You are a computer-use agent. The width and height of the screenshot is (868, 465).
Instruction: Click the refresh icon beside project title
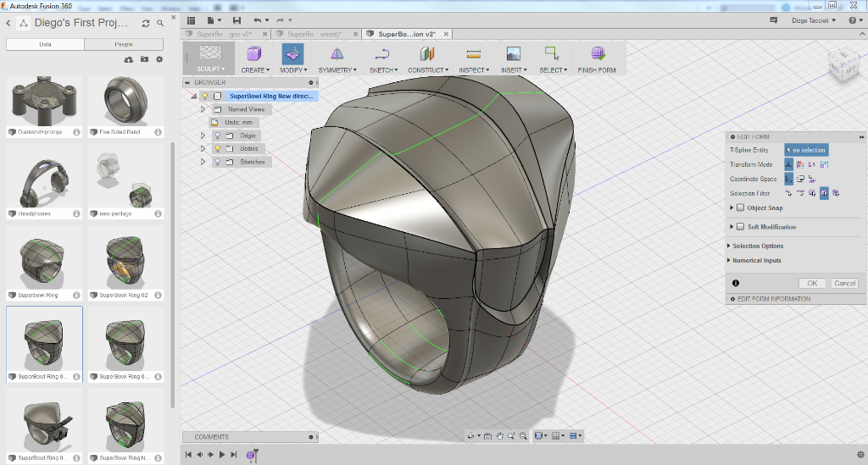click(146, 22)
